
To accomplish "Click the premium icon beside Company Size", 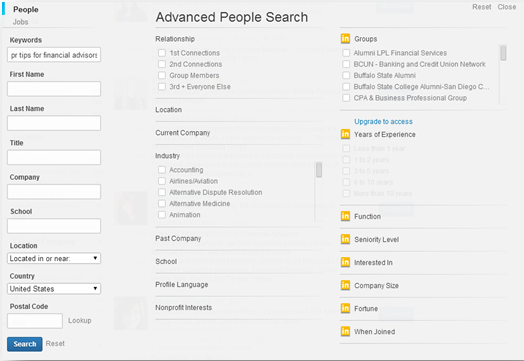I will (345, 285).
